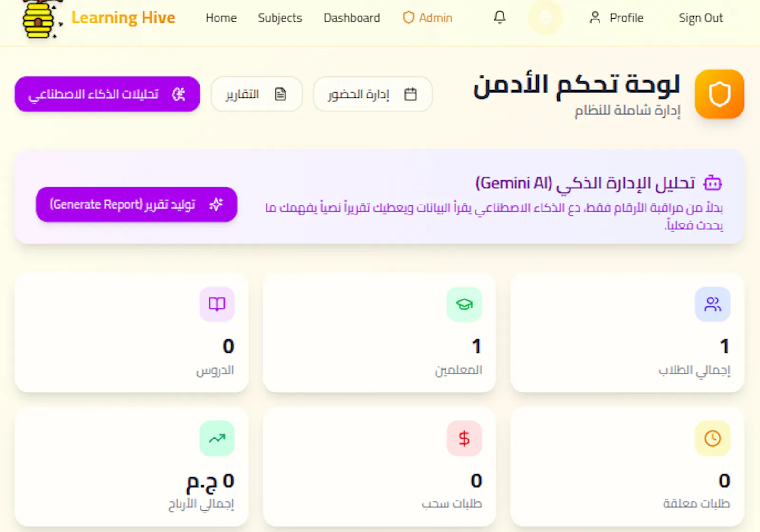Viewport: 760px width, 532px height.
Task: Open the Dashboard menu item
Action: tap(352, 18)
